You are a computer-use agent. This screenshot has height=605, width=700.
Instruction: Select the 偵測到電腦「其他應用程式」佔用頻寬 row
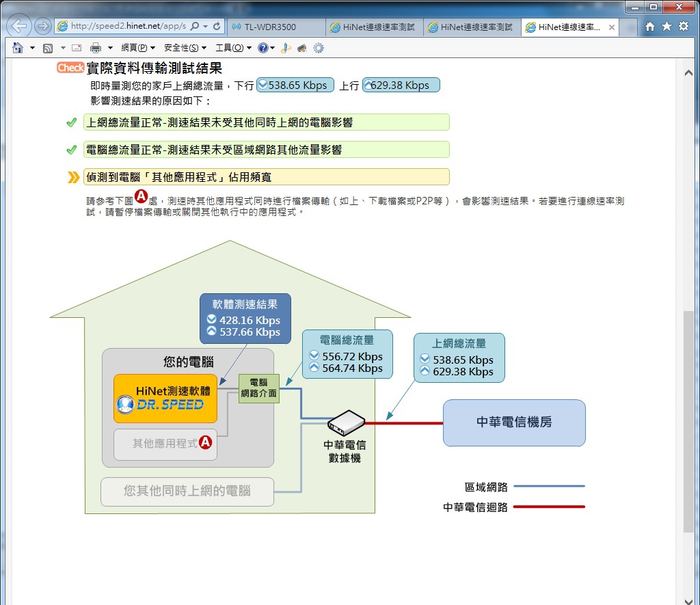point(267,177)
